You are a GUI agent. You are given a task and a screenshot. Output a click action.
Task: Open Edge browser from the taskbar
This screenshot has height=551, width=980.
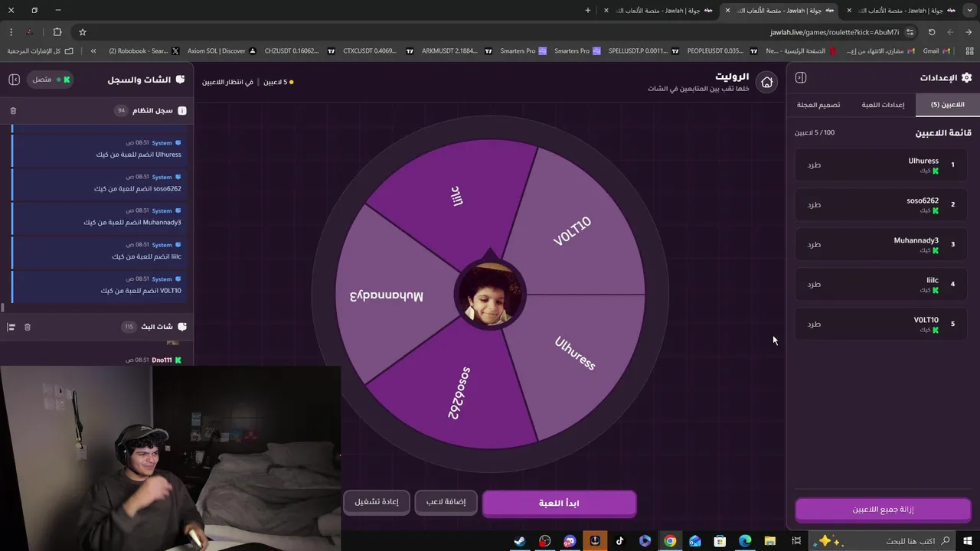(x=745, y=541)
